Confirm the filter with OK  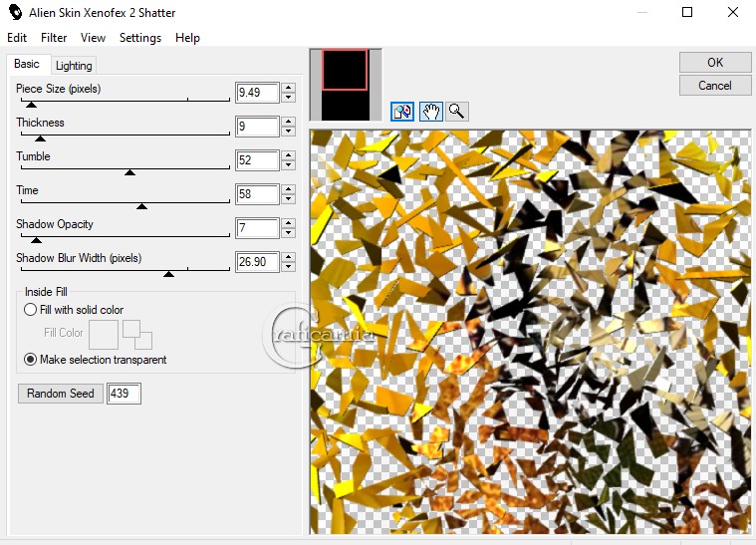click(x=715, y=62)
